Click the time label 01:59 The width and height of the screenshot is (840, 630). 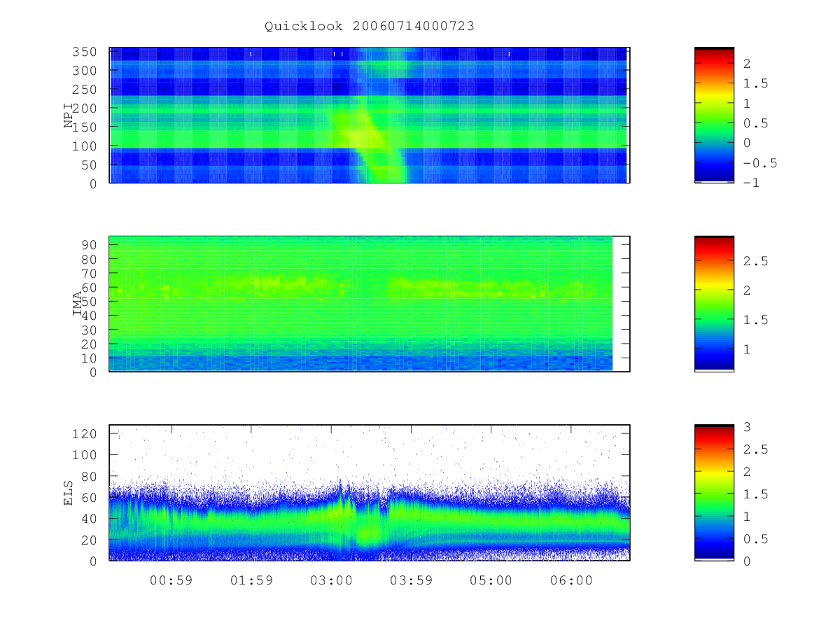click(x=251, y=580)
